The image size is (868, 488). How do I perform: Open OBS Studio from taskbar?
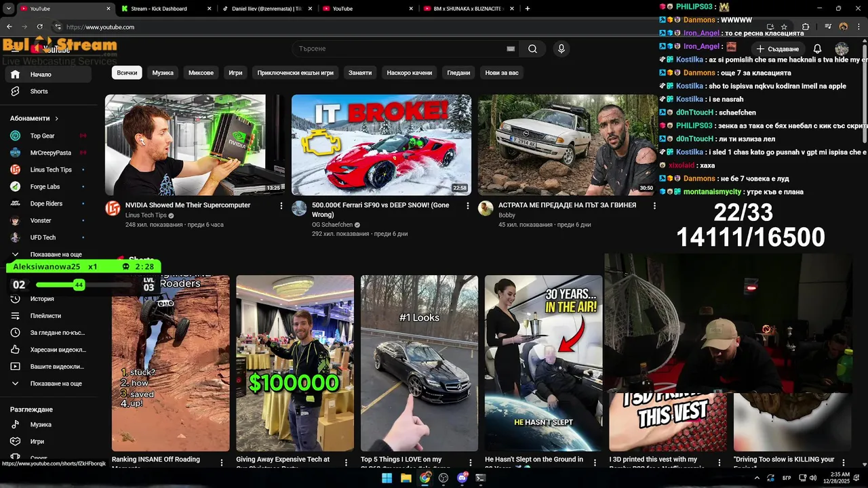443,478
